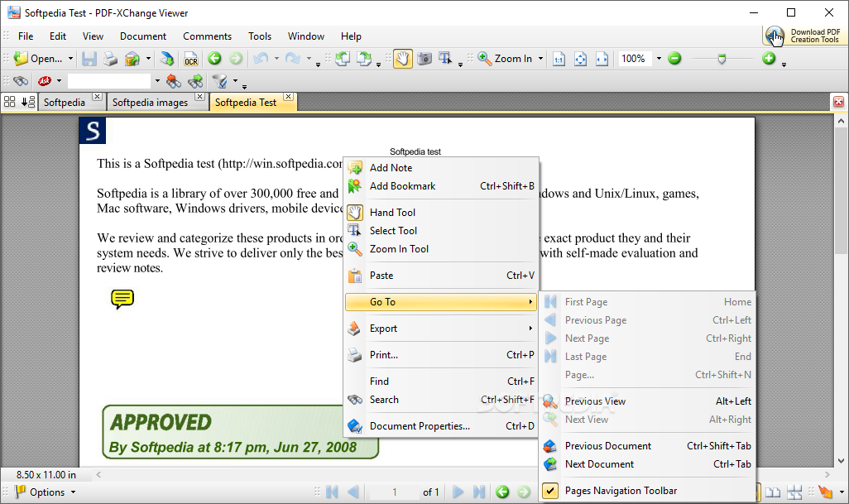Image resolution: width=849 pixels, height=504 pixels.
Task: Click the OCR toolbar icon
Action: point(191,59)
